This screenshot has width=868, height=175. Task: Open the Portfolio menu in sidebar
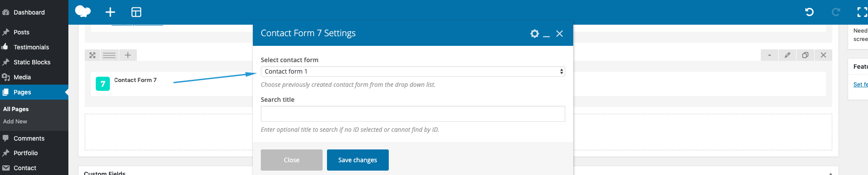[26, 153]
